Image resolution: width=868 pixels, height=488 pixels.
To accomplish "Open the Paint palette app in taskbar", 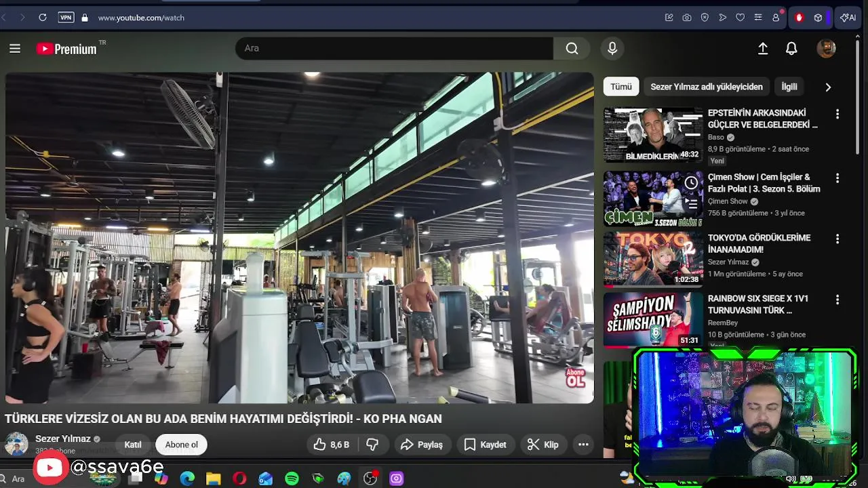I will [x=344, y=479].
